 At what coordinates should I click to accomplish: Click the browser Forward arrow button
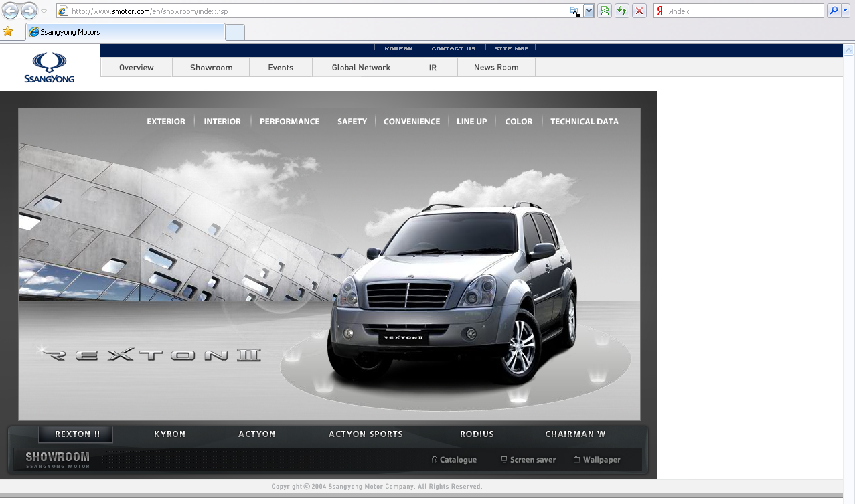click(29, 11)
